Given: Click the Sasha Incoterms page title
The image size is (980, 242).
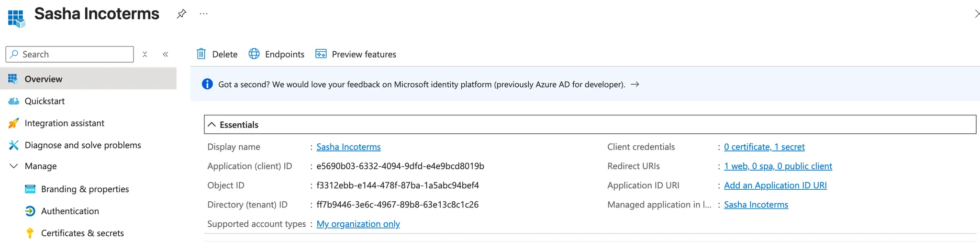Looking at the screenshot, I should click(x=97, y=14).
